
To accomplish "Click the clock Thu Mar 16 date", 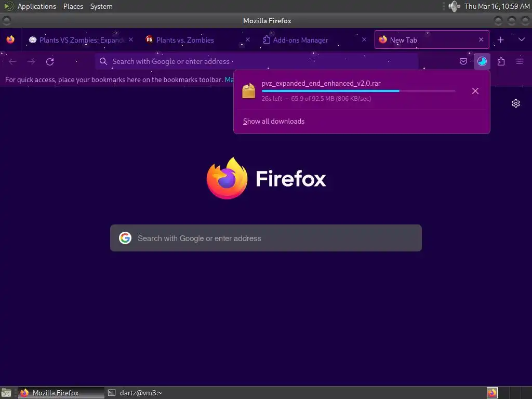I will (497, 6).
